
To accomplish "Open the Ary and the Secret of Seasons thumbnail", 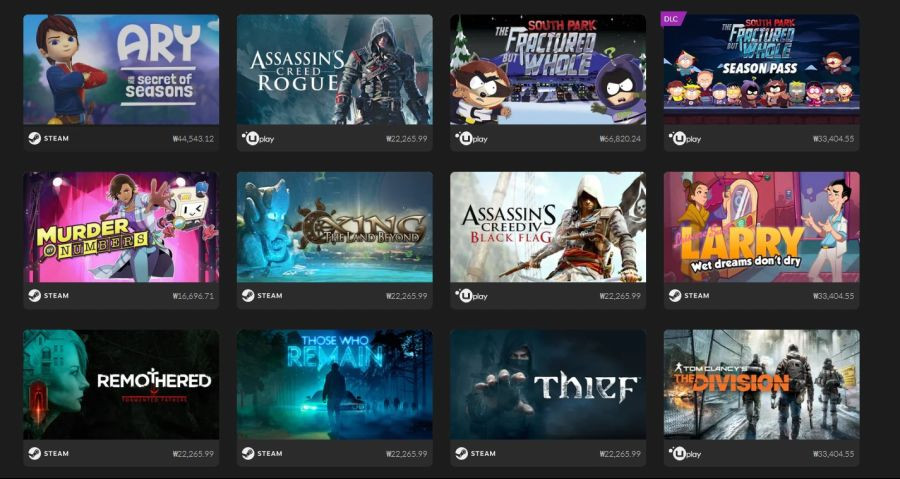I will click(121, 69).
